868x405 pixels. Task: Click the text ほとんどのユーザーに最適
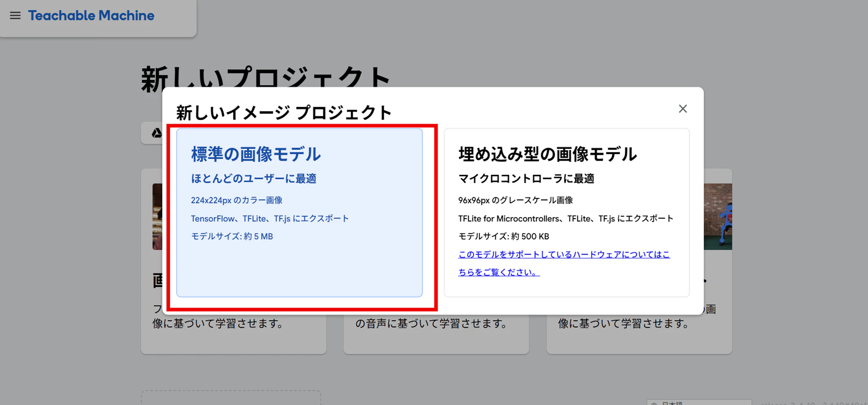(x=253, y=179)
